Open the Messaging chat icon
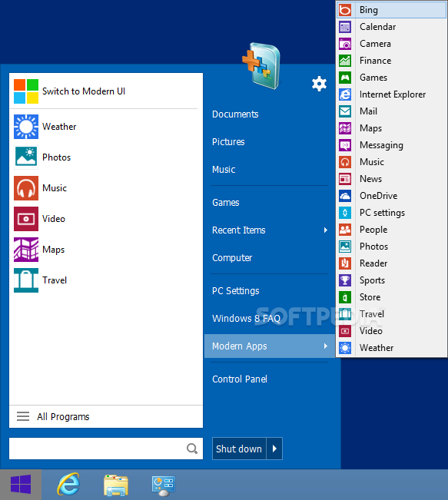Screen dimensions: 448x500 [x=344, y=145]
